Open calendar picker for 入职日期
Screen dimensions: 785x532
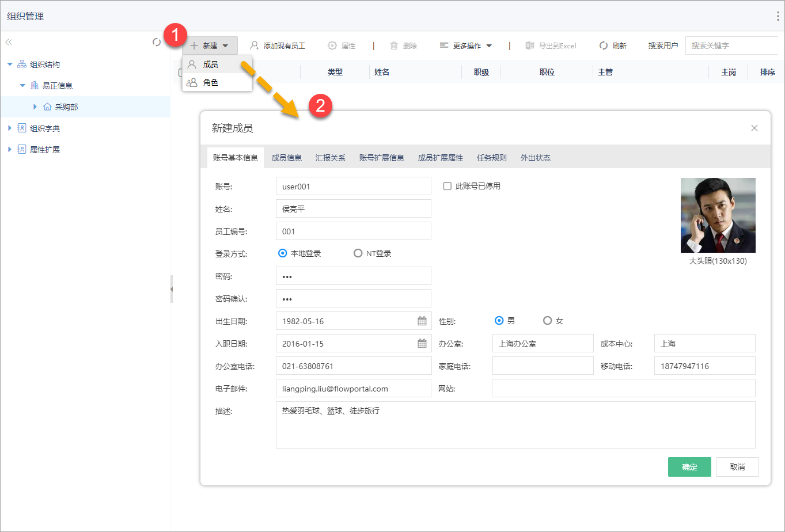coord(422,344)
